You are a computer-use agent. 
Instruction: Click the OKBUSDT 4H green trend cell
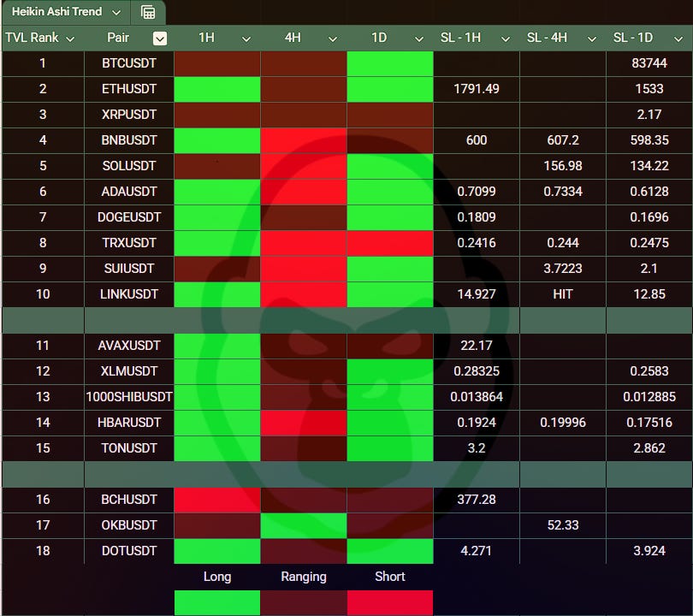click(304, 525)
